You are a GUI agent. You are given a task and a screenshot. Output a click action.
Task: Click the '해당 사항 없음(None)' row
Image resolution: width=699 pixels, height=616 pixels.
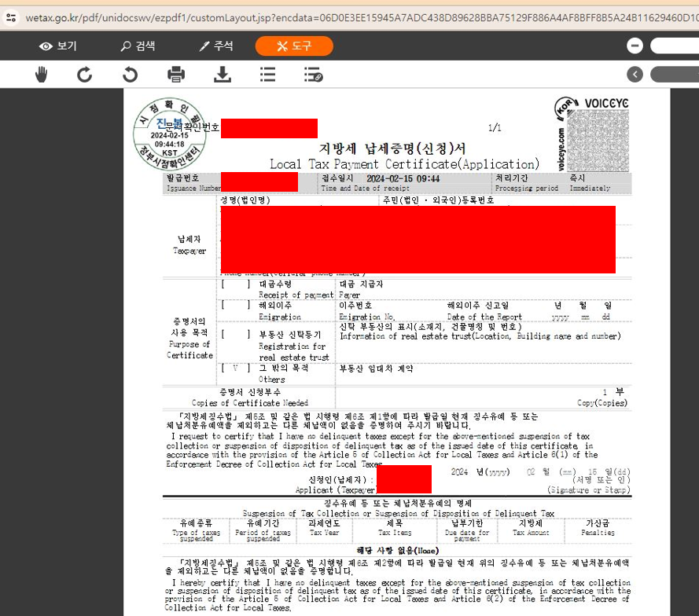(398, 551)
